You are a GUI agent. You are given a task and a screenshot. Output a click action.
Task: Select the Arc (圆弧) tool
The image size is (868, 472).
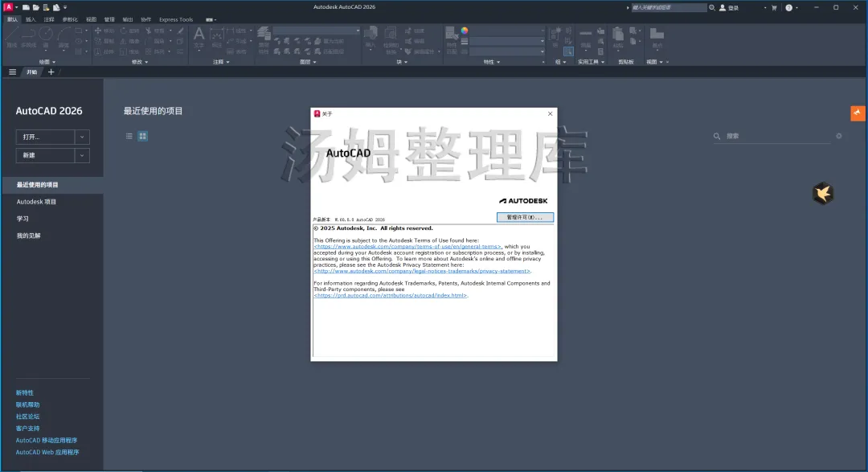coord(63,38)
